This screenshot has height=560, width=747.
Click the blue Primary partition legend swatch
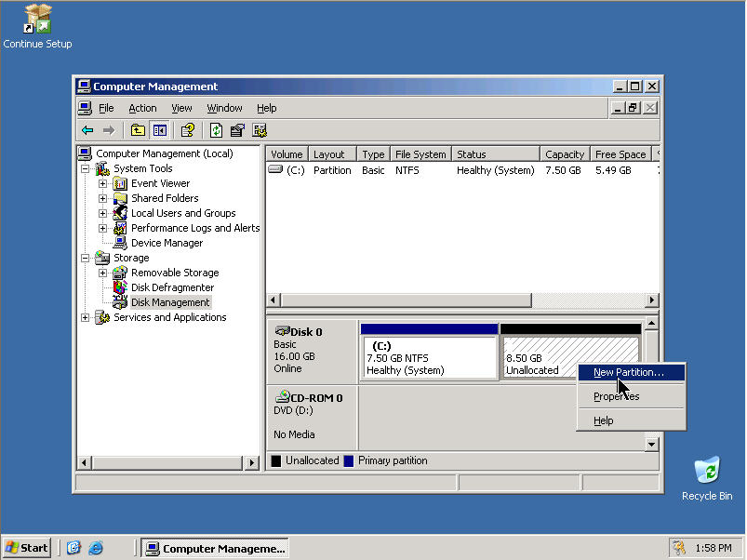[349, 461]
